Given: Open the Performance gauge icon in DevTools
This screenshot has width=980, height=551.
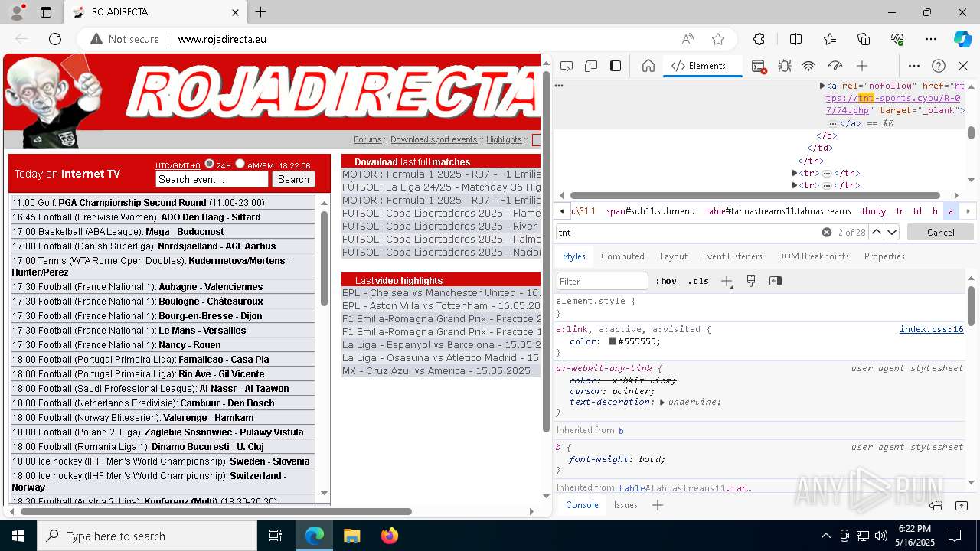Looking at the screenshot, I should click(x=835, y=66).
